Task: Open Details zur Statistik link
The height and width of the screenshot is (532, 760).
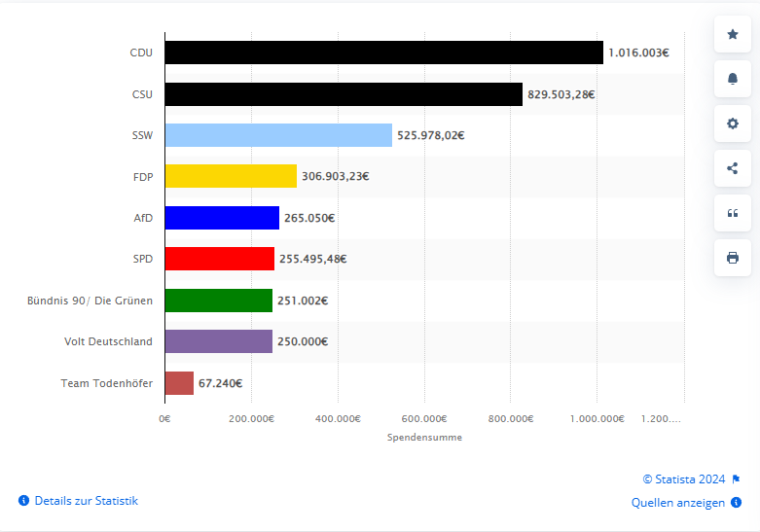Action: pyautogui.click(x=87, y=501)
